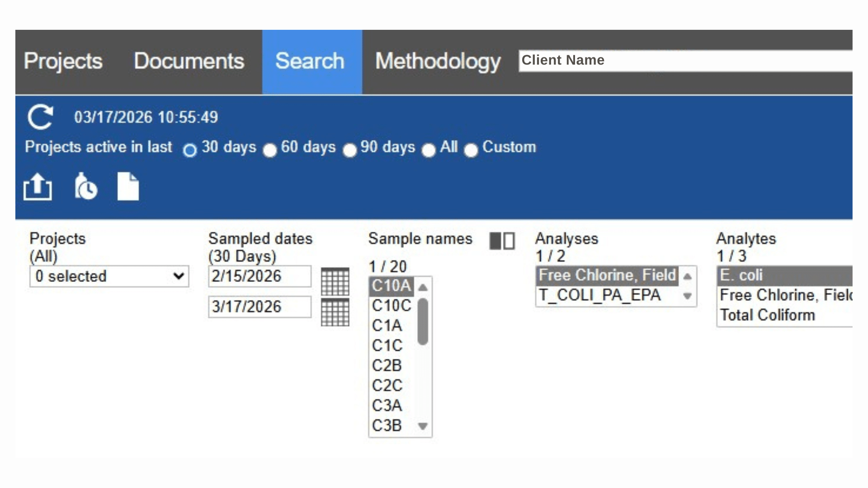This screenshot has width=868, height=488.
Task: Toggle the split view icon beside Sample names
Action: tap(502, 241)
